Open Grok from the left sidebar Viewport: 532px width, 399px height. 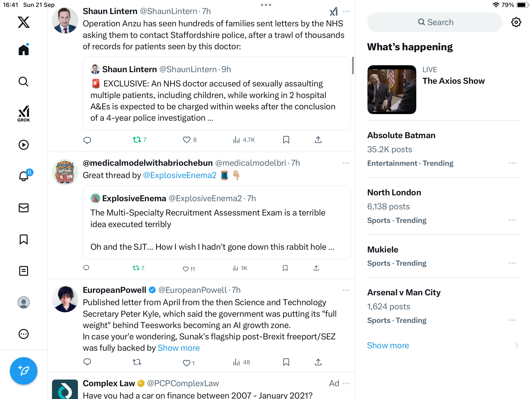[24, 114]
